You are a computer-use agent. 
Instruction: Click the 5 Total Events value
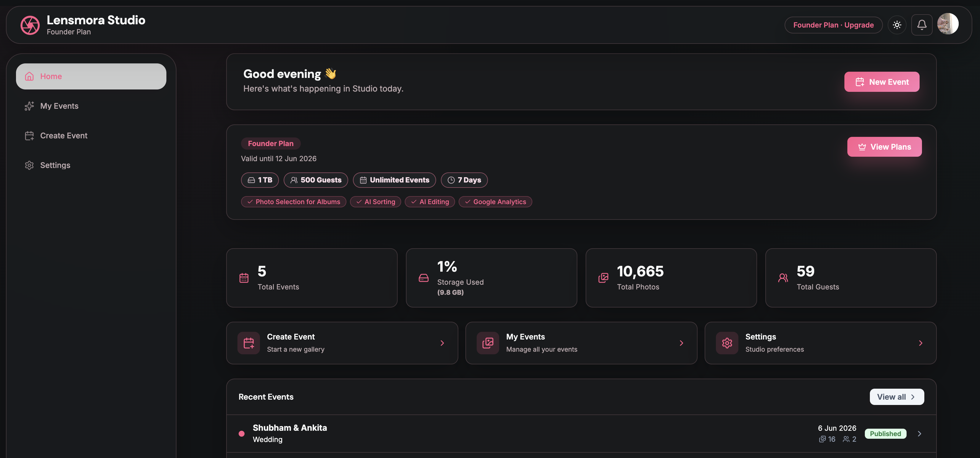(262, 271)
